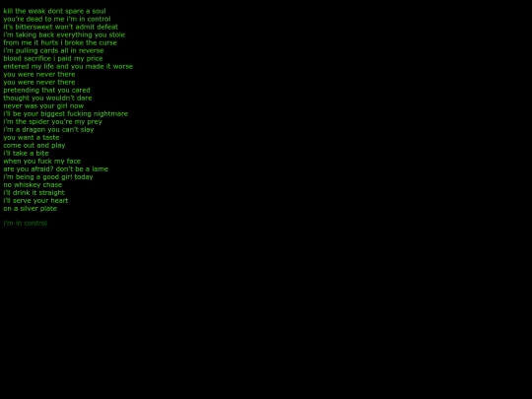The width and height of the screenshot is (532, 399).
Task: Select the line "from me it hurts i broke the curse"
Action: [60, 42]
